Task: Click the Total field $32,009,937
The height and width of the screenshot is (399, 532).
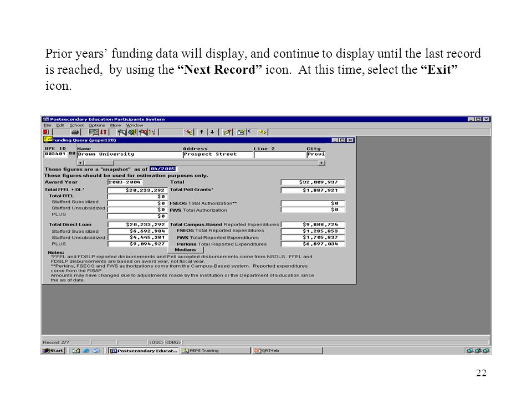Action: point(313,182)
